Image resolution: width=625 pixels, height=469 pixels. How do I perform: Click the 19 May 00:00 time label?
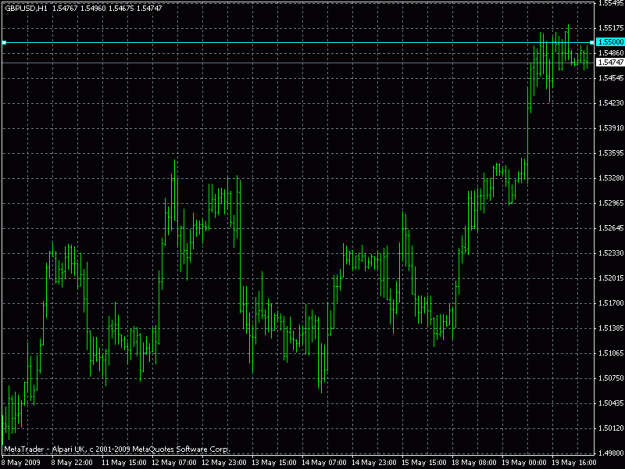(524, 462)
